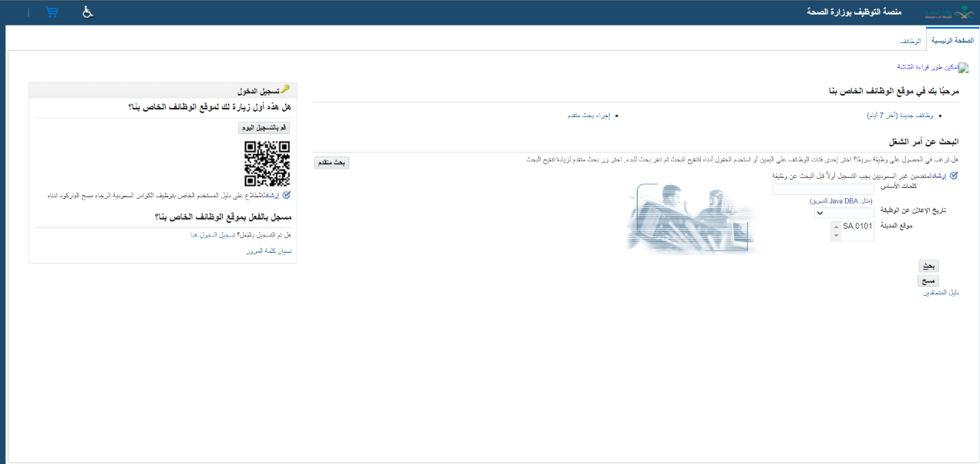Image resolution: width=980 pixels, height=464 pixels.
Task: Click the job search illustration image
Action: [x=692, y=219]
